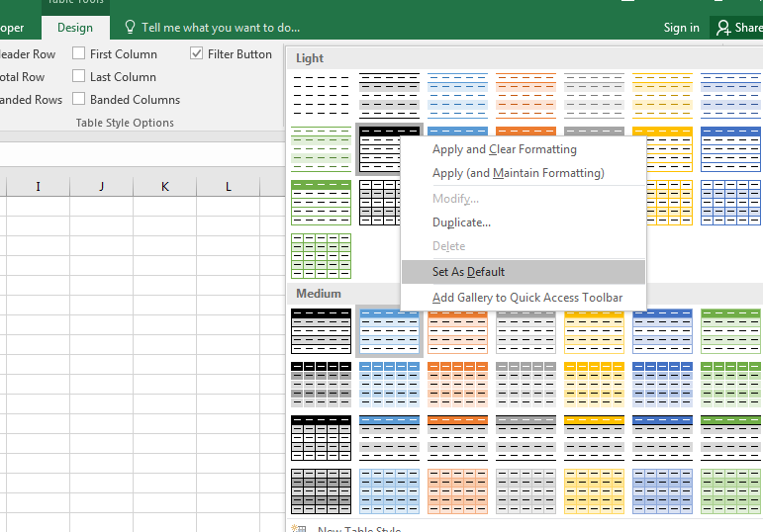Select the plain black Light table style
763x532 pixels.
coord(322,96)
